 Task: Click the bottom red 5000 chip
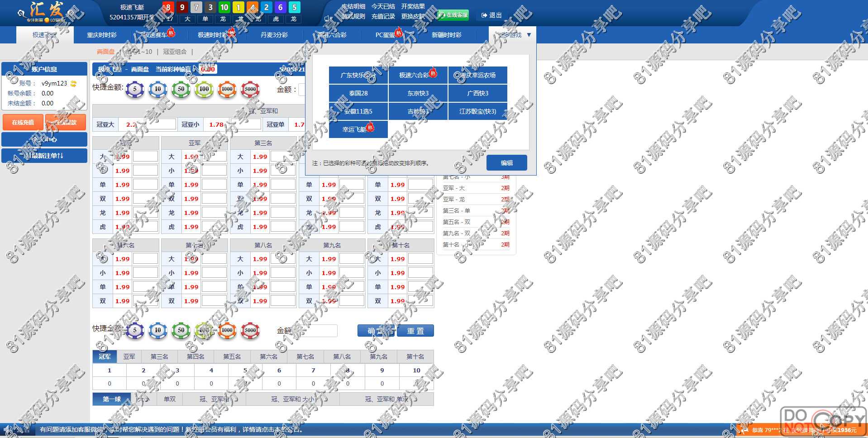[x=250, y=331]
